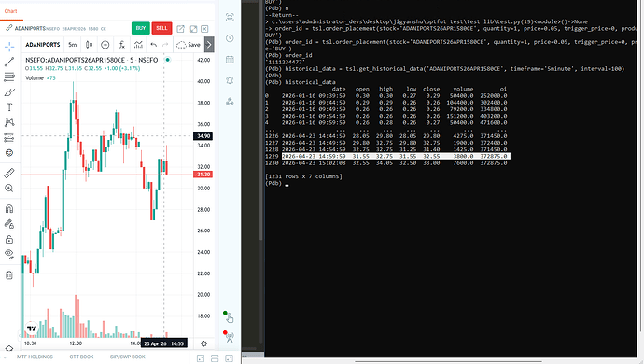Select the trend line drawing tool
This screenshot has height=364, width=644.
click(9, 62)
